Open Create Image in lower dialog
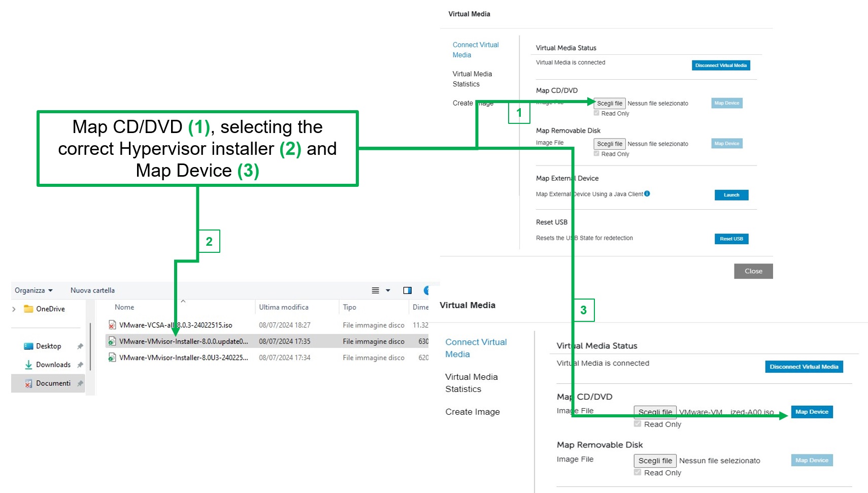This screenshot has height=493, width=868. pyautogui.click(x=473, y=412)
